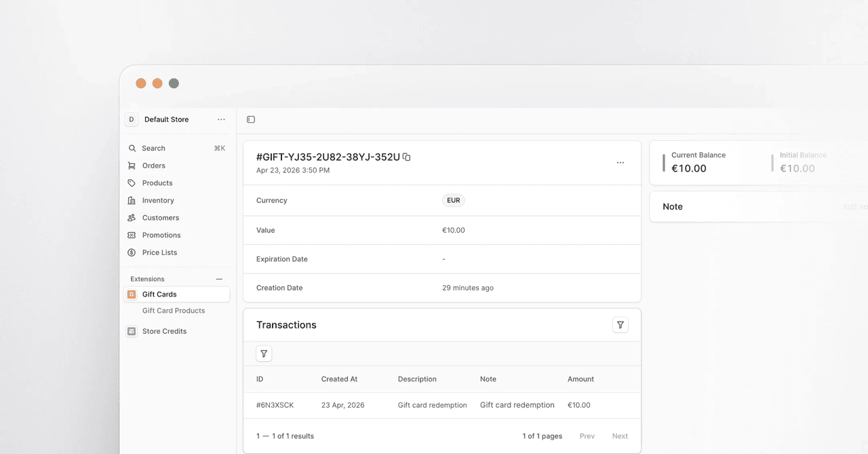This screenshot has width=868, height=454.
Task: Collapse the Extensions section
Action: point(219,279)
